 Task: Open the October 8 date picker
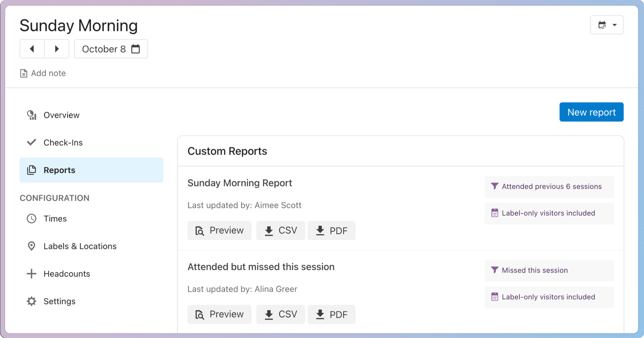[x=104, y=49]
